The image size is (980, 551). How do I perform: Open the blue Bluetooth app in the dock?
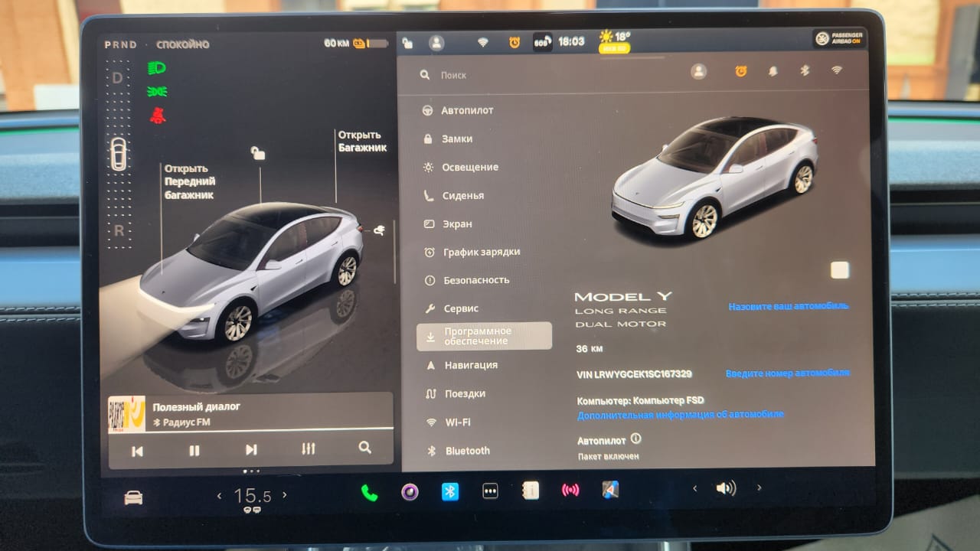tap(450, 491)
